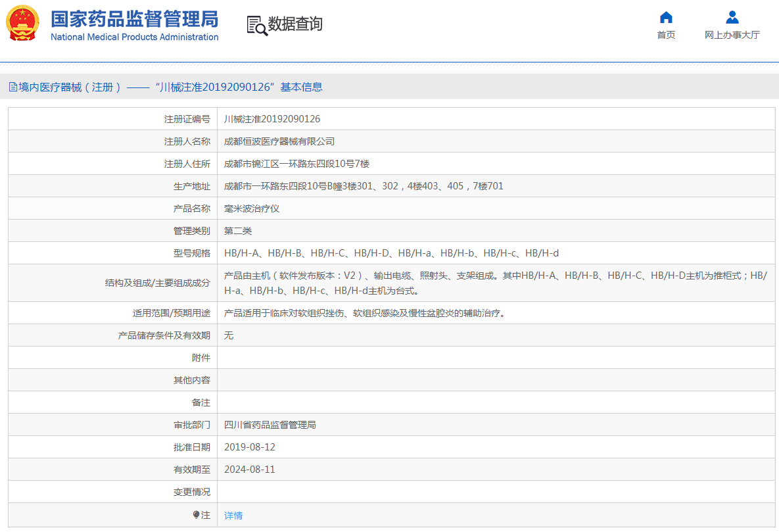Click the expiry date 2024-08-11
This screenshot has height=532, width=779.
click(x=250, y=470)
